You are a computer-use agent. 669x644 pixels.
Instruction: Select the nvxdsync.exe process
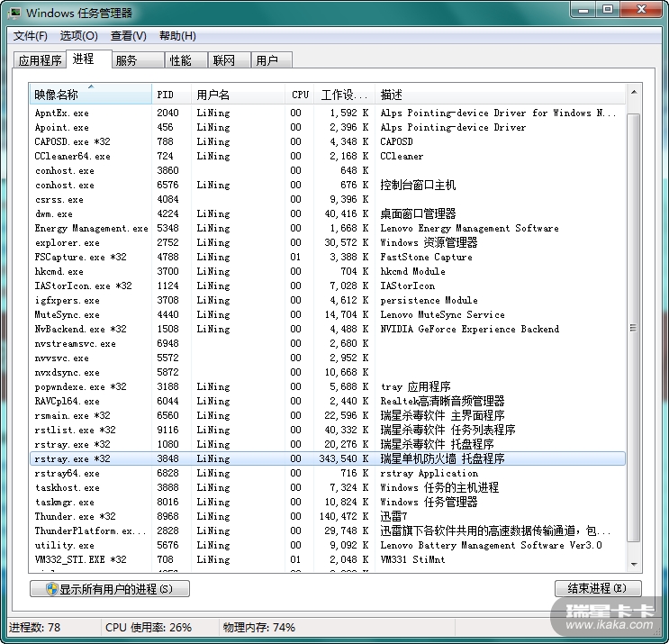pyautogui.click(x=328, y=373)
